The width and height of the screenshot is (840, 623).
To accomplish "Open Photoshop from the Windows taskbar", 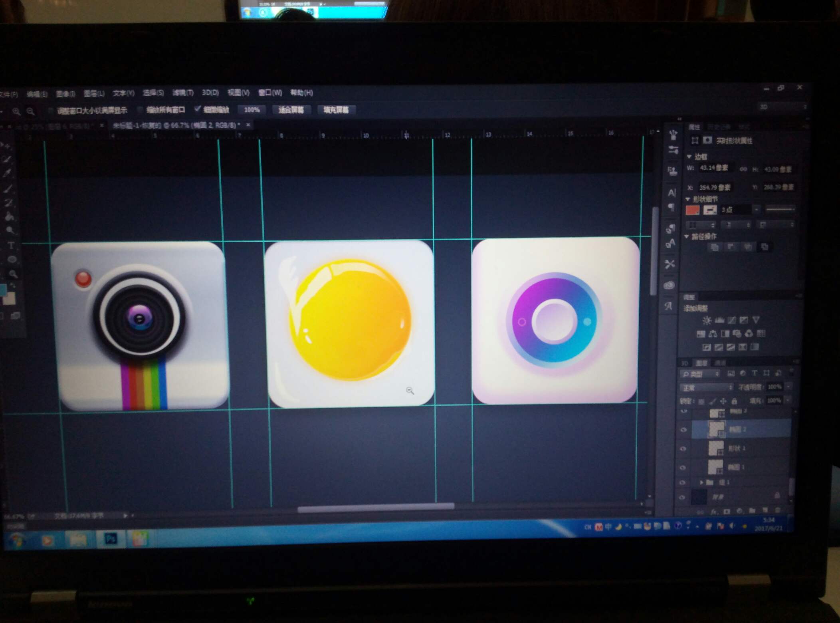I will 111,539.
